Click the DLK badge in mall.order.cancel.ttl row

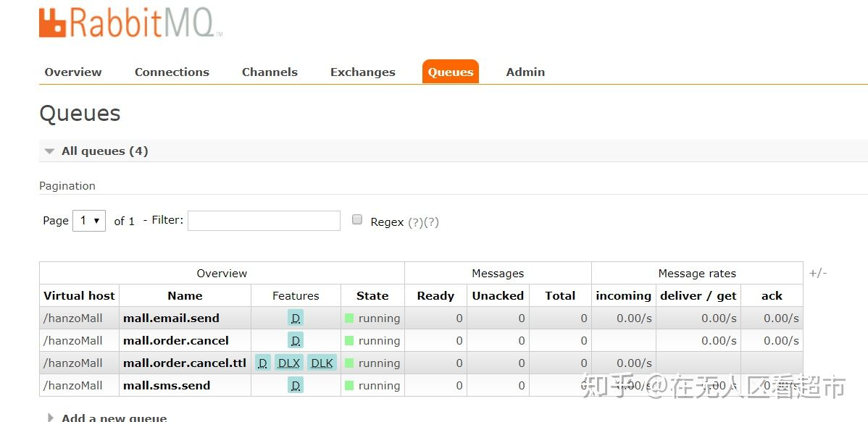[322, 363]
